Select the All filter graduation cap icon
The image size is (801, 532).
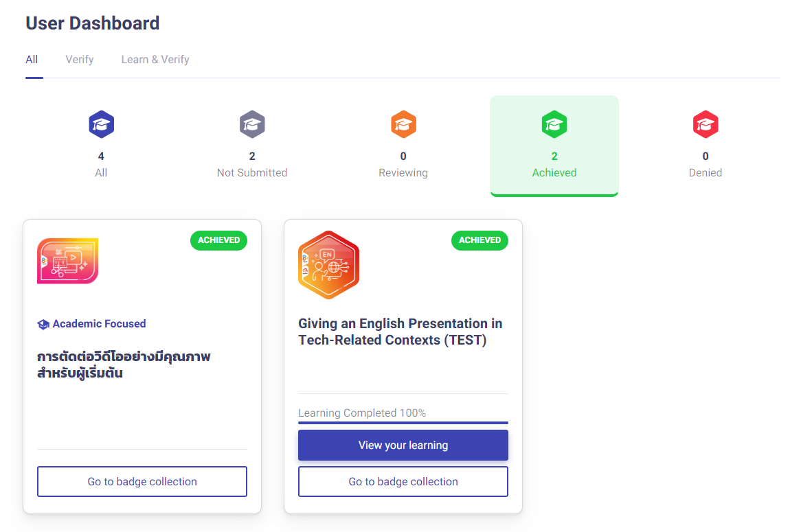[101, 124]
